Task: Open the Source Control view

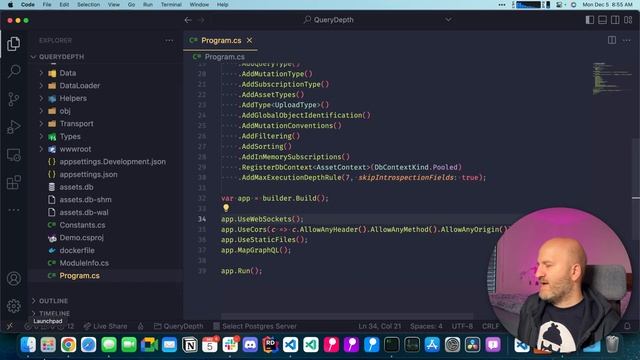Action: pyautogui.click(x=13, y=99)
